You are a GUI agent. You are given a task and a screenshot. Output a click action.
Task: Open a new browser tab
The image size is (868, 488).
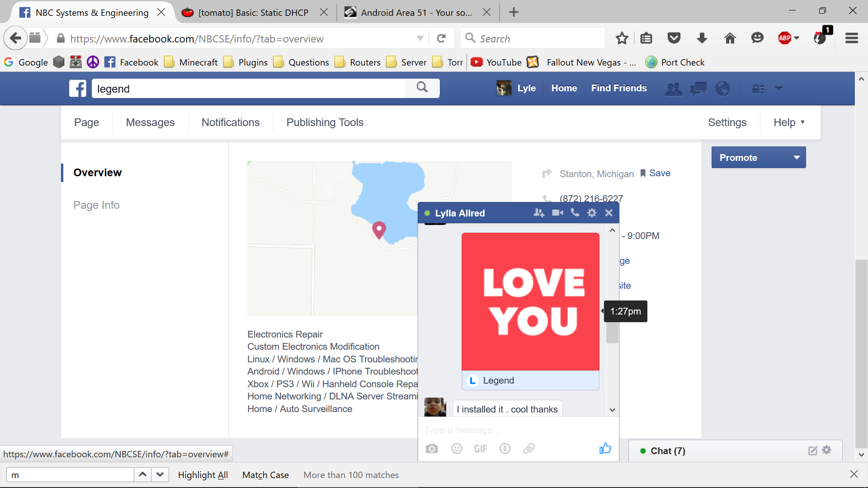point(514,12)
